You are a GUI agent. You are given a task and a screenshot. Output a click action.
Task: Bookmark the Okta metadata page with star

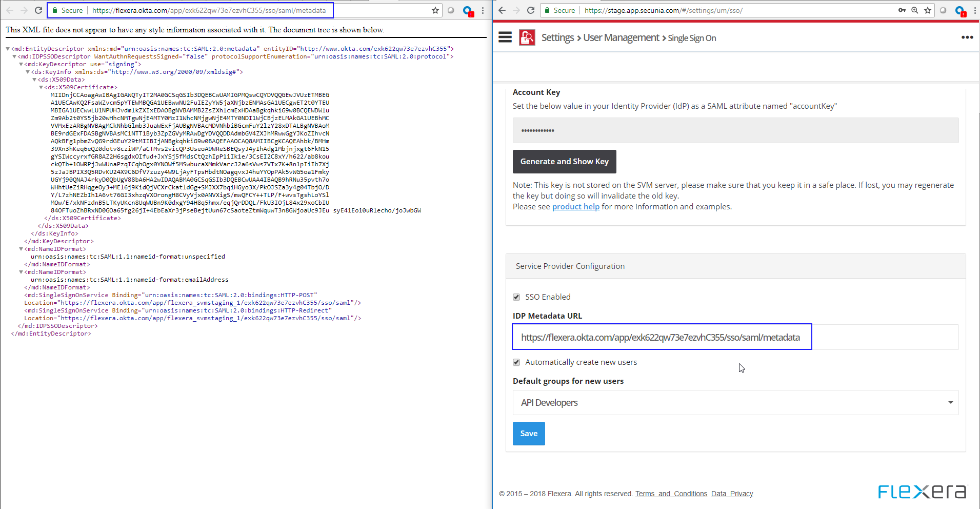pyautogui.click(x=435, y=10)
